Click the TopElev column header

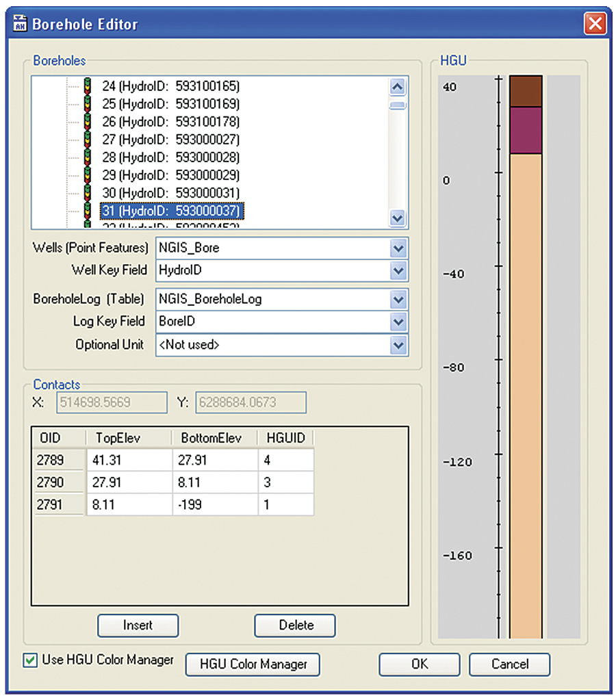(129, 438)
